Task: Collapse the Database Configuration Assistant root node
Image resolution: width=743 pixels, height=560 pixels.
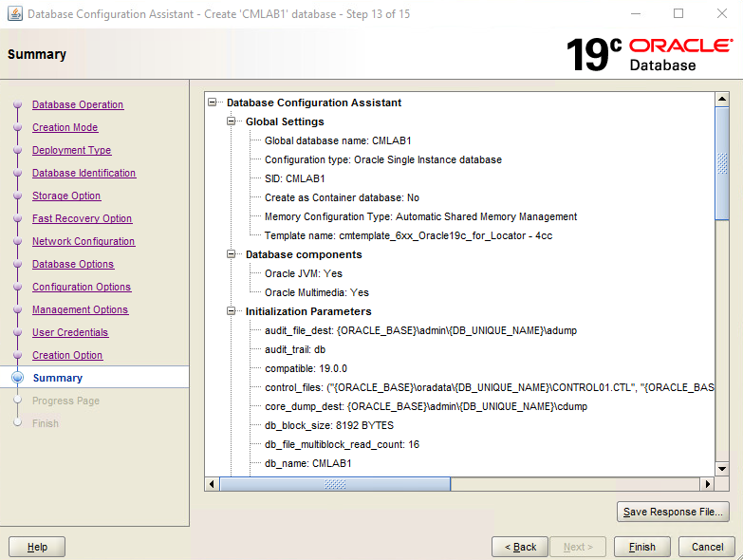Action: (x=213, y=103)
